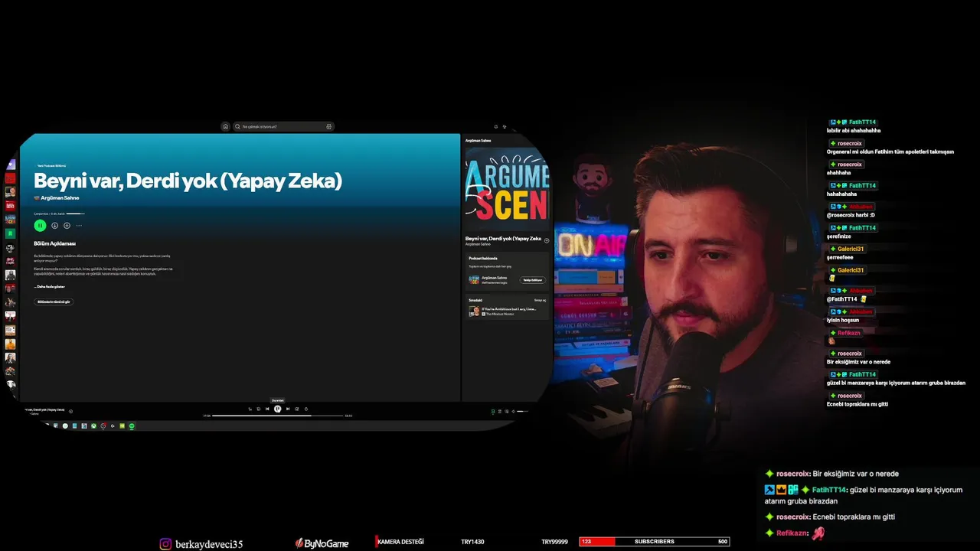Pause the episode with the green button

click(40, 225)
